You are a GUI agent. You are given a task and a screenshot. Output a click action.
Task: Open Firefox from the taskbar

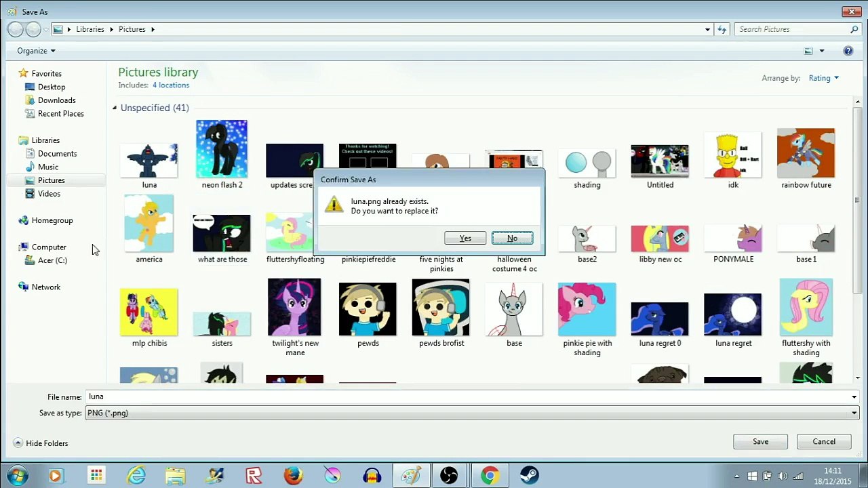click(293, 476)
